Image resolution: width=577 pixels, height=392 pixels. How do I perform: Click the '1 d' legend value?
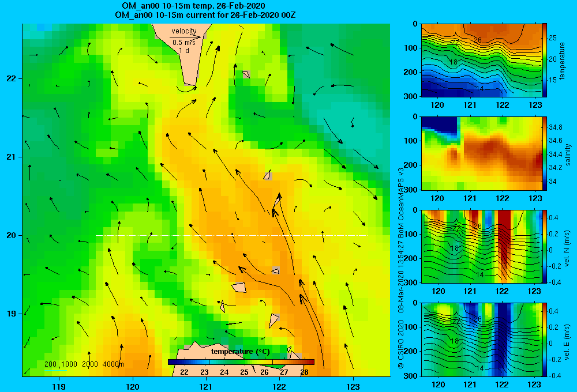point(184,50)
